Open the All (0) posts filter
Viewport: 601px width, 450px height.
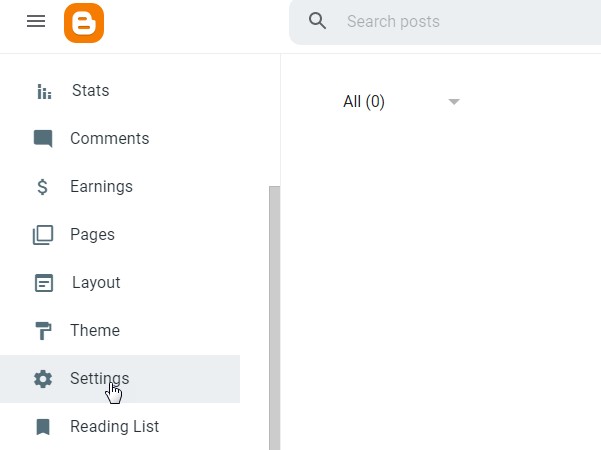364,101
